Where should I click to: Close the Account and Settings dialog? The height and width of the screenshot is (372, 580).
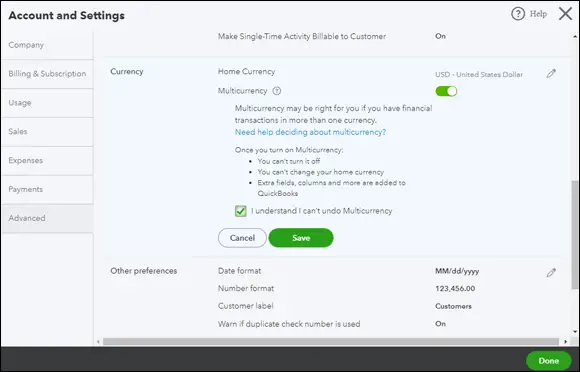[565, 14]
